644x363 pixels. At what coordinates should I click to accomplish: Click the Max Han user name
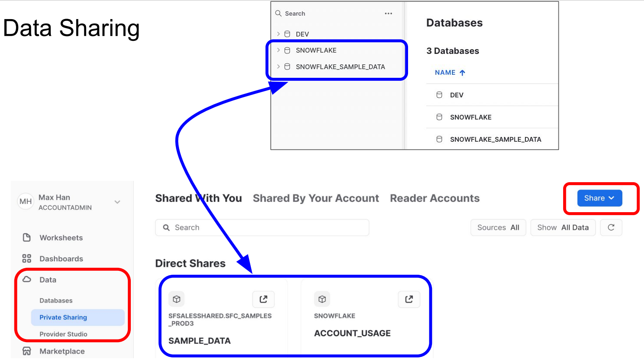coord(54,197)
